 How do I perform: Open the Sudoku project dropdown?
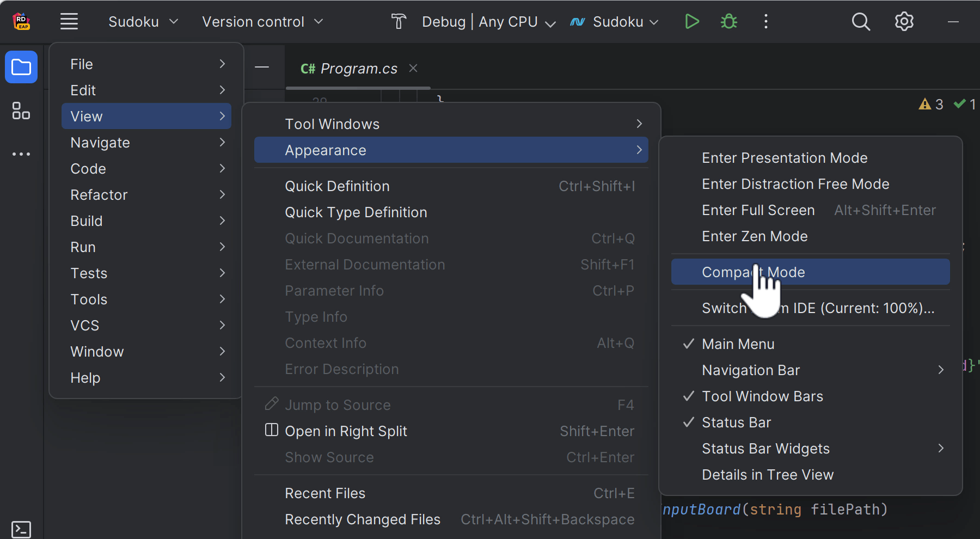143,22
